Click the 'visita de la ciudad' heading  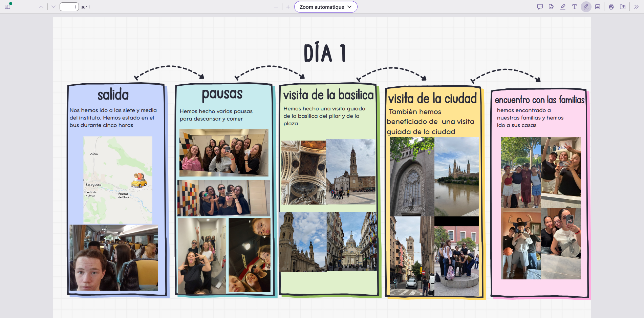point(432,99)
